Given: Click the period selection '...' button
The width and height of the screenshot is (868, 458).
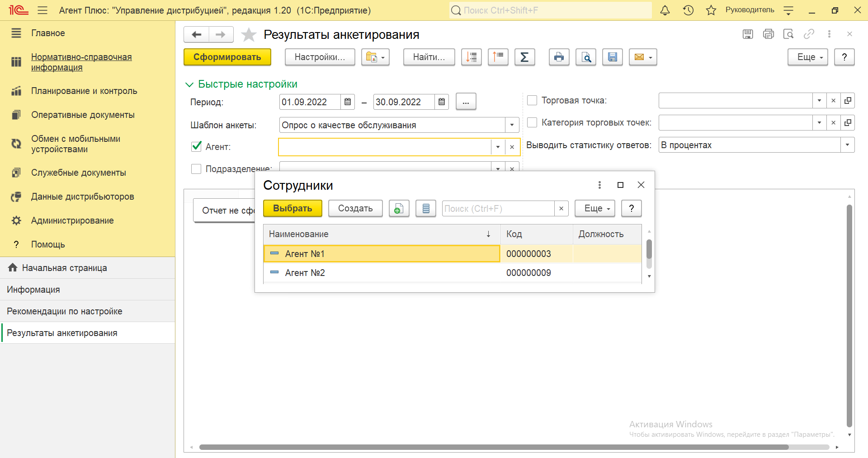Looking at the screenshot, I should tap(466, 102).
